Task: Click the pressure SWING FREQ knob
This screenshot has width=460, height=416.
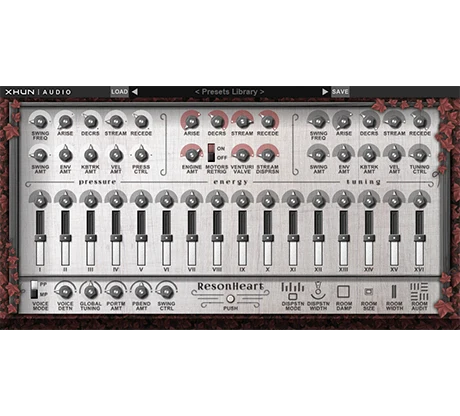Action: coord(40,122)
